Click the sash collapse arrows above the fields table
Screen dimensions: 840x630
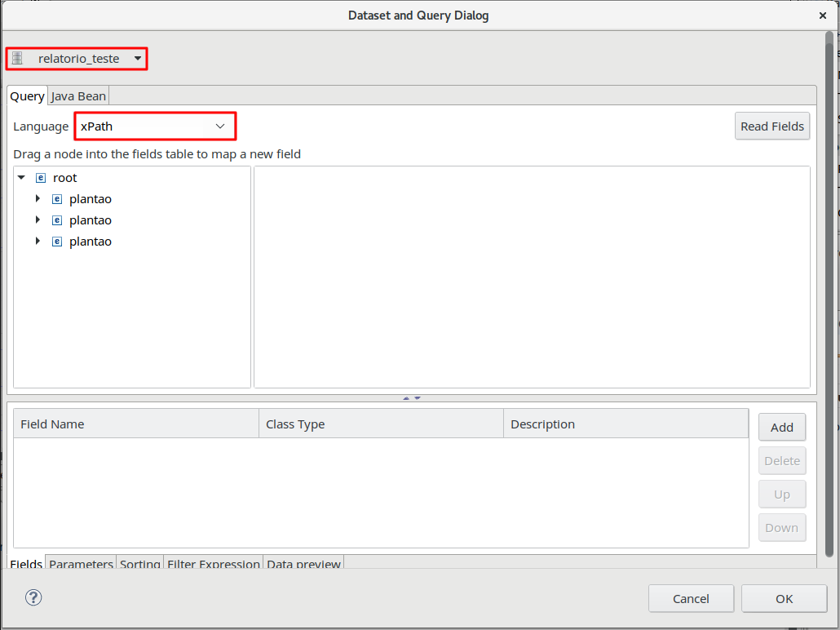[x=412, y=398]
